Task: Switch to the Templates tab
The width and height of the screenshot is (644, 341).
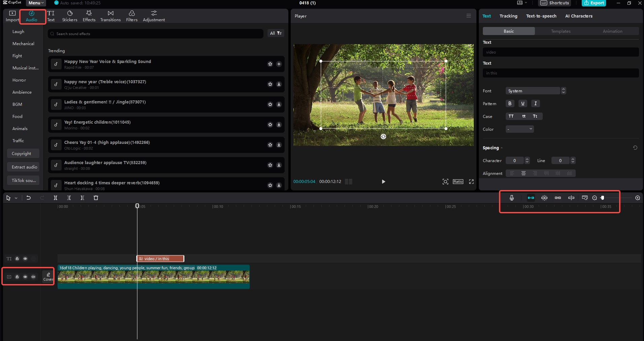Action: point(561,31)
